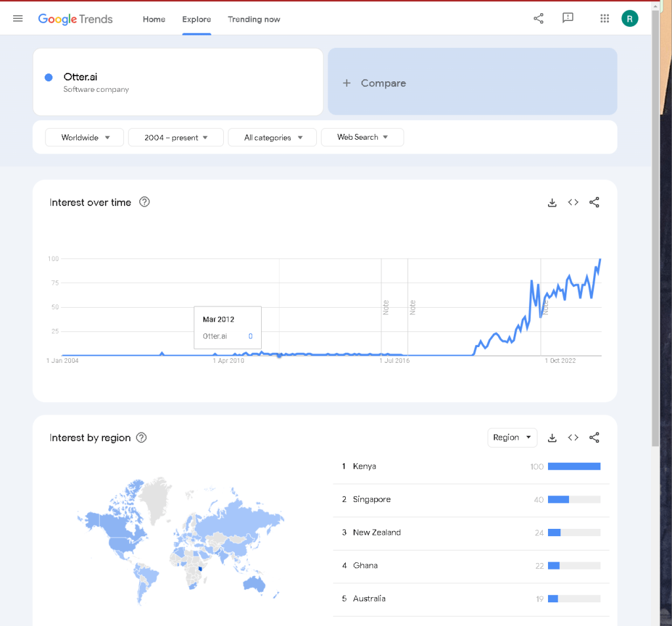
Task: Click the first Note marker on the chart
Action: 386,307
